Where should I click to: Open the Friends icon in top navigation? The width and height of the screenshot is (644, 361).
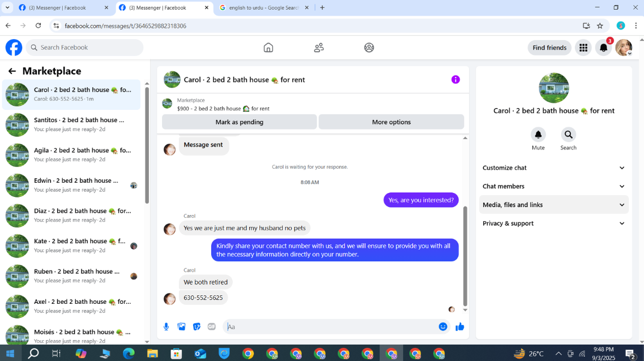tap(319, 48)
